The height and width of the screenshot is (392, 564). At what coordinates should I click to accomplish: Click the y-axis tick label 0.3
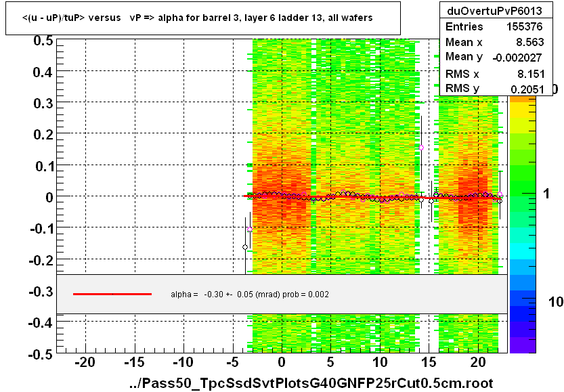coord(43,104)
